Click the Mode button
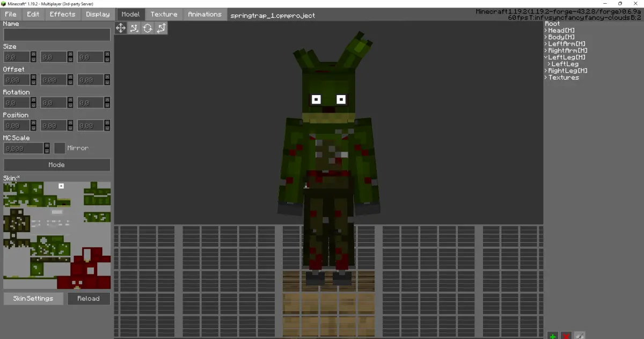Viewport: 644px width, 339px height. pos(57,165)
